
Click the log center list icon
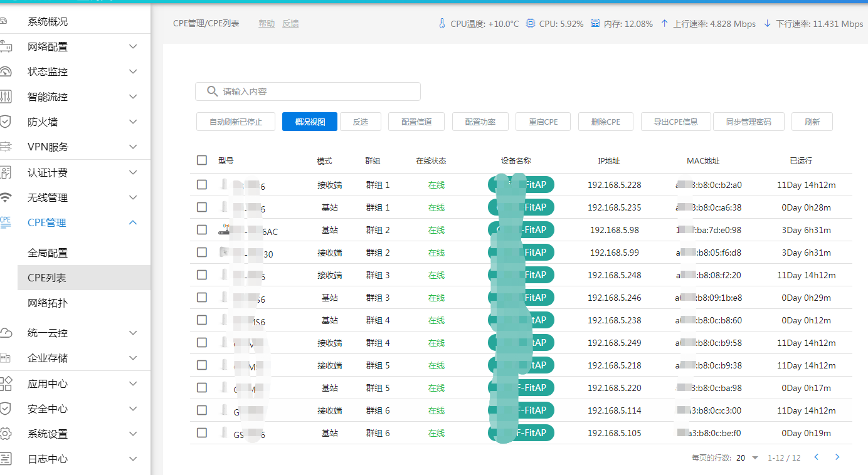pos(5,459)
